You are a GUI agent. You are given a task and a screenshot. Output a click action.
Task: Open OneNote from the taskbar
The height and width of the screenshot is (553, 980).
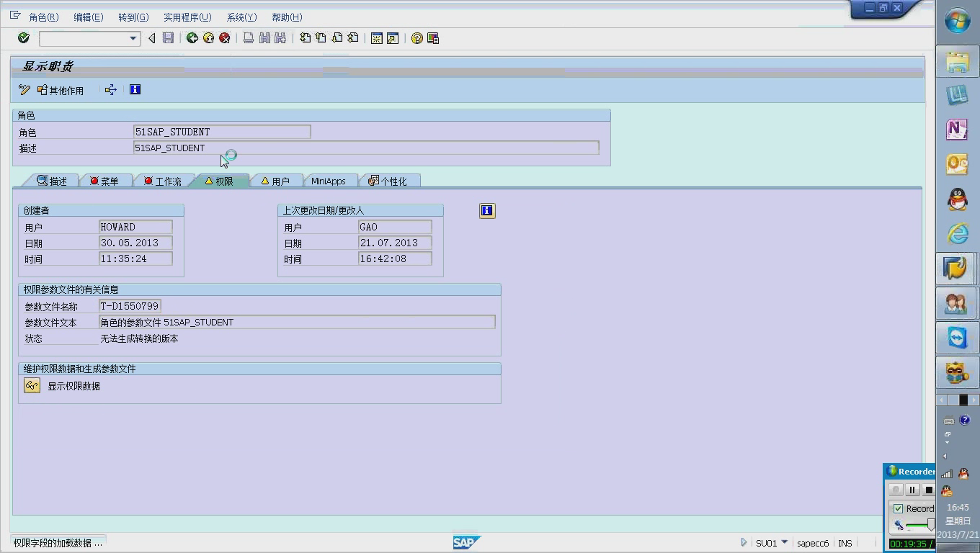click(957, 130)
